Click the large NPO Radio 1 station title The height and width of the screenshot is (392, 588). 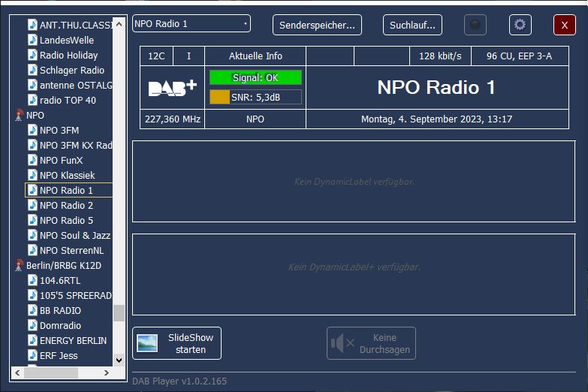pos(436,87)
